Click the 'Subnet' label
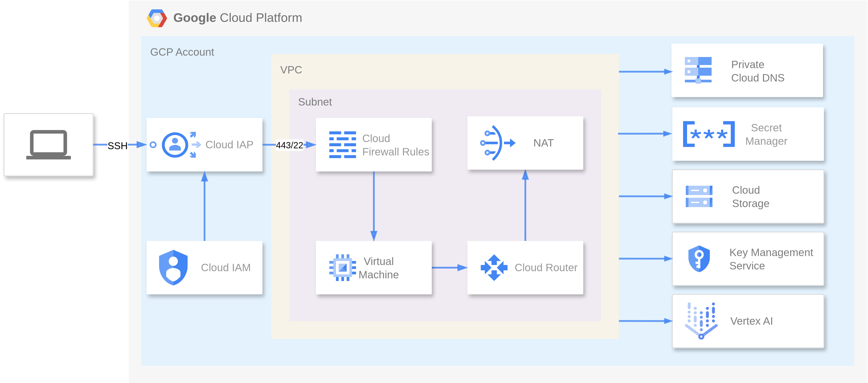The image size is (868, 383). click(315, 102)
